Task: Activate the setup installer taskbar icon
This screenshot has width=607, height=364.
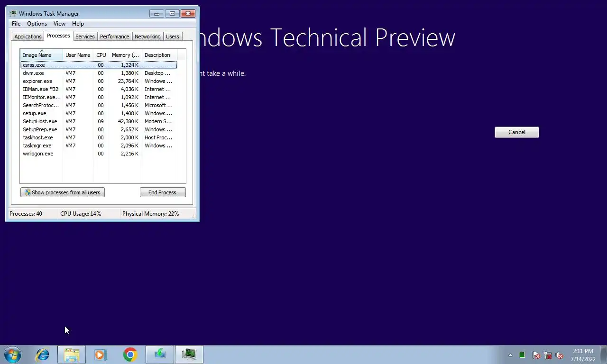Action: [x=160, y=355]
